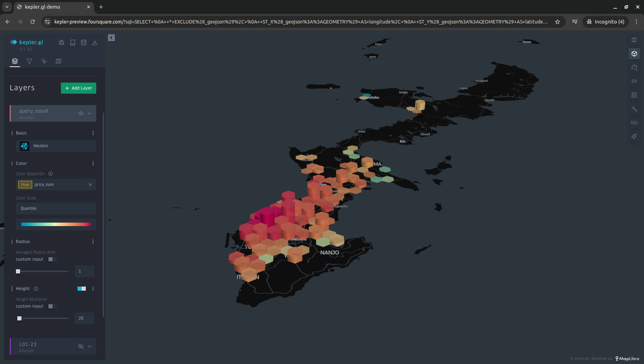Click the Color Based On info icon
The height and width of the screenshot is (364, 644).
pyautogui.click(x=51, y=174)
